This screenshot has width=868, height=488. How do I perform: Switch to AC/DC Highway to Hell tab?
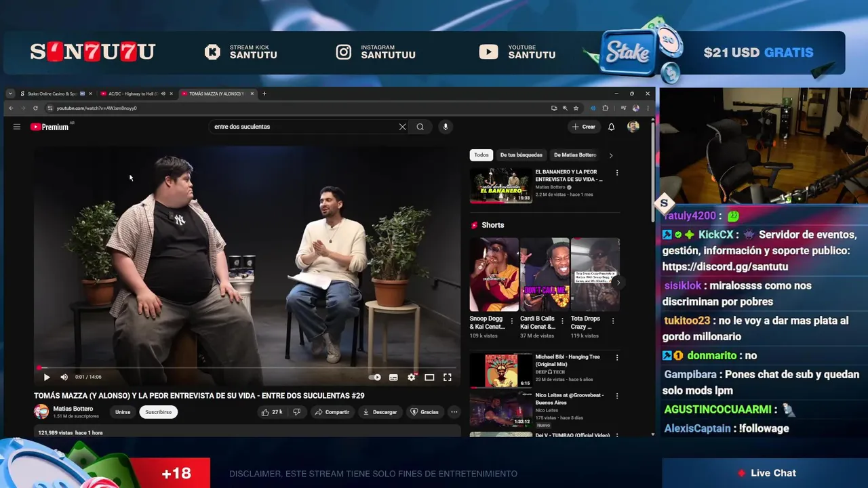tap(133, 94)
